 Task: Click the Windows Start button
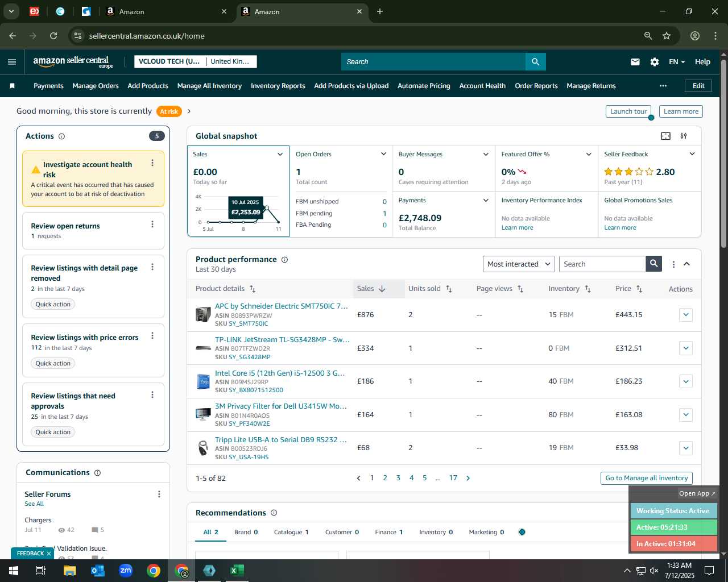pos(14,571)
